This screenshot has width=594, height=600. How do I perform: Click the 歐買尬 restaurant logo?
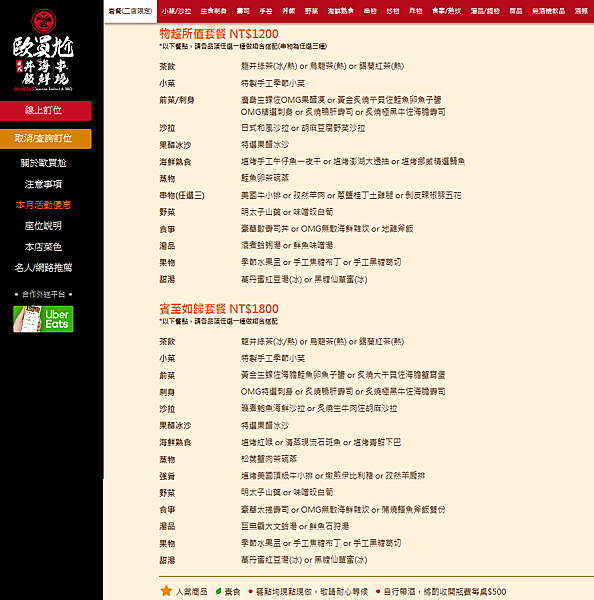coord(43,50)
